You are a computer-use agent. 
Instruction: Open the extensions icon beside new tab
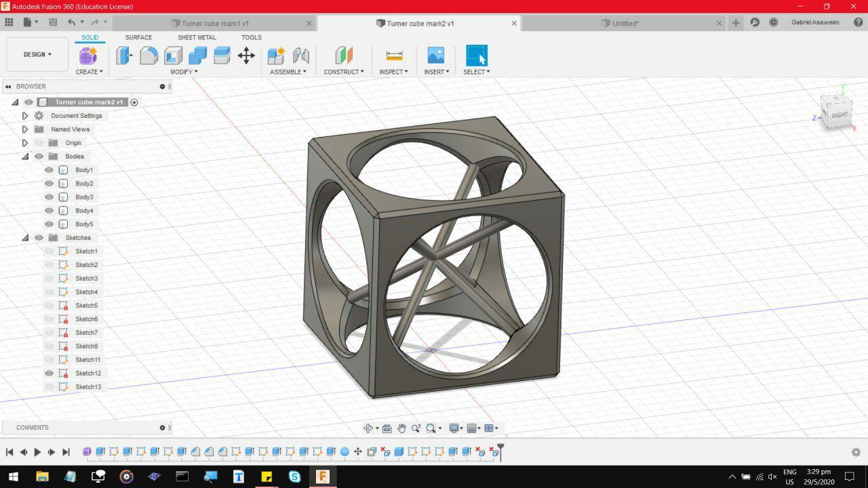[755, 22]
